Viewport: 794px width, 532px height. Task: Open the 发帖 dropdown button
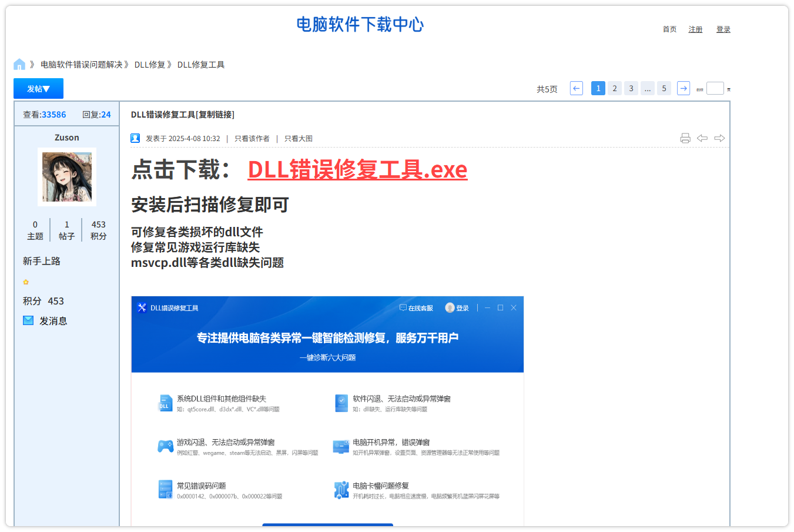pyautogui.click(x=38, y=89)
